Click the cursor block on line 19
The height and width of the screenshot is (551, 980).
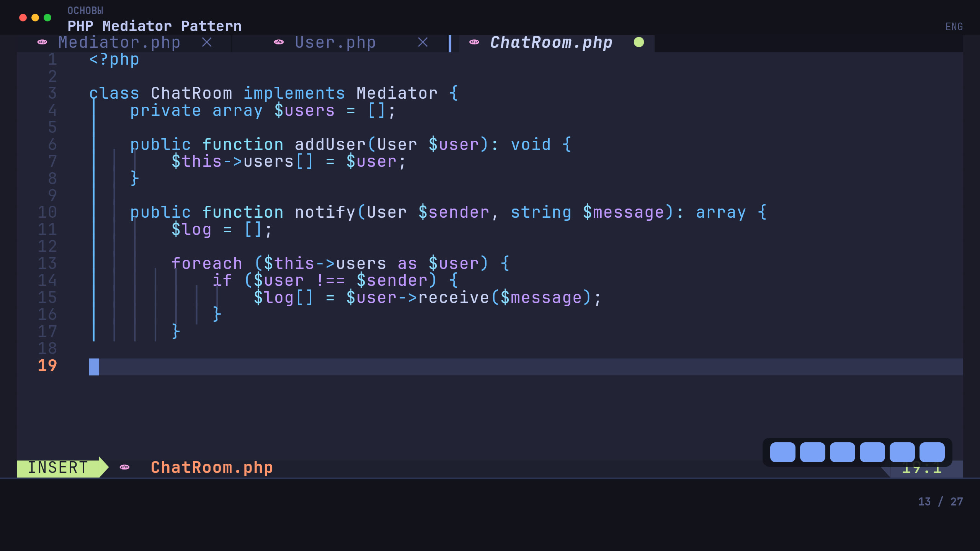pyautogui.click(x=94, y=367)
